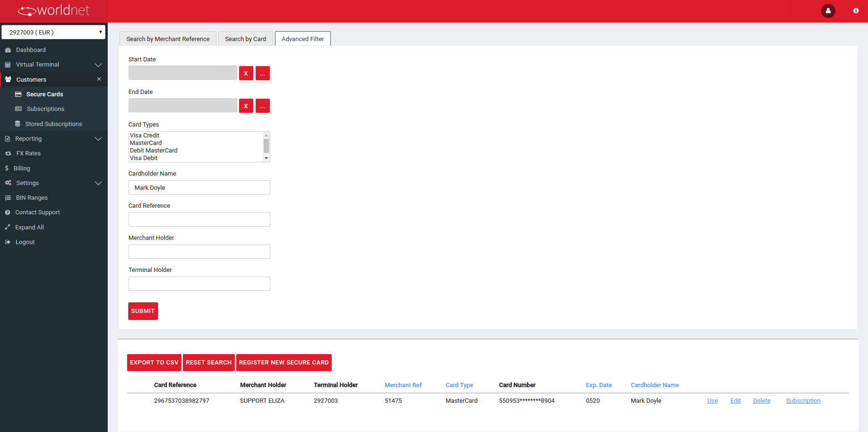The height and width of the screenshot is (432, 868).
Task: Click the Stored Subscriptions database icon
Action: 17,124
